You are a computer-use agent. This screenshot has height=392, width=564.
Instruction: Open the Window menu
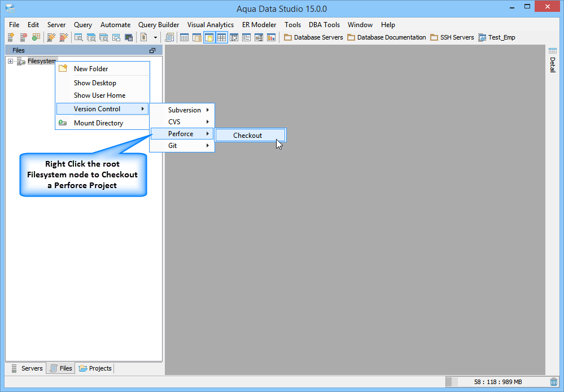pos(360,25)
